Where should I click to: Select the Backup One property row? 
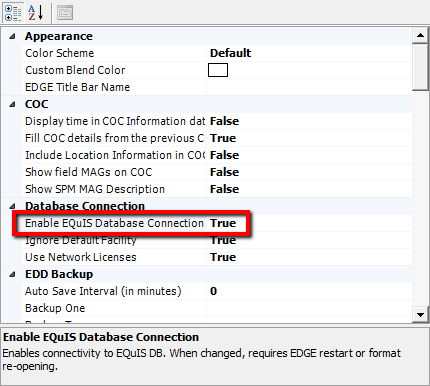217,308
